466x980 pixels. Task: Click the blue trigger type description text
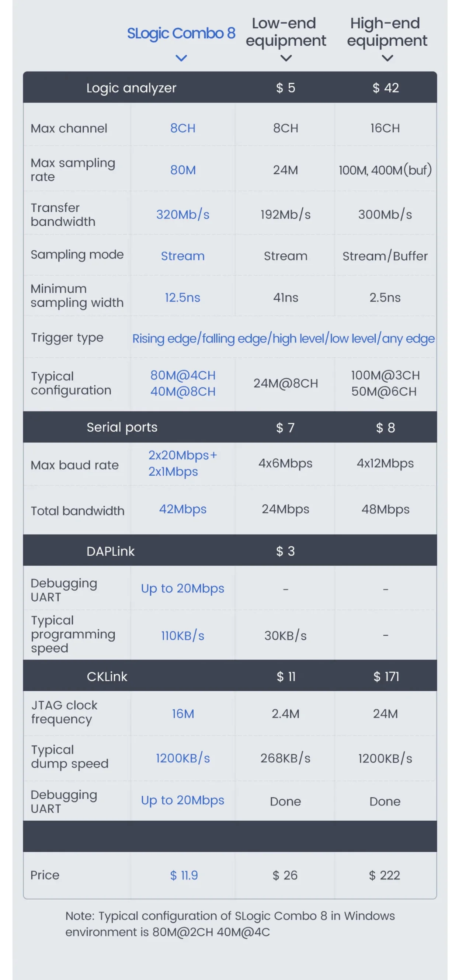click(283, 338)
